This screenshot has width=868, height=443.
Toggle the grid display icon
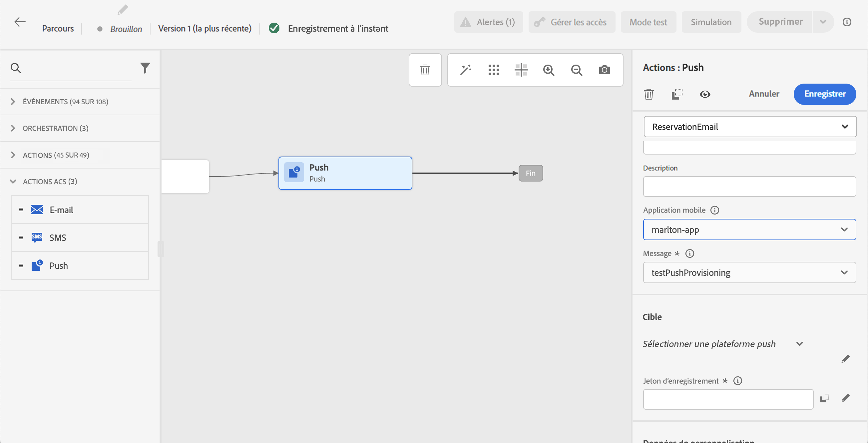click(x=494, y=70)
